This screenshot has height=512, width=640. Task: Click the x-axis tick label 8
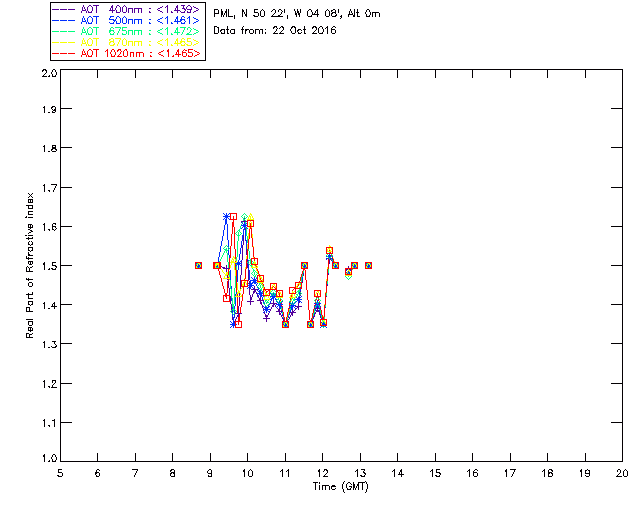pyautogui.click(x=173, y=473)
